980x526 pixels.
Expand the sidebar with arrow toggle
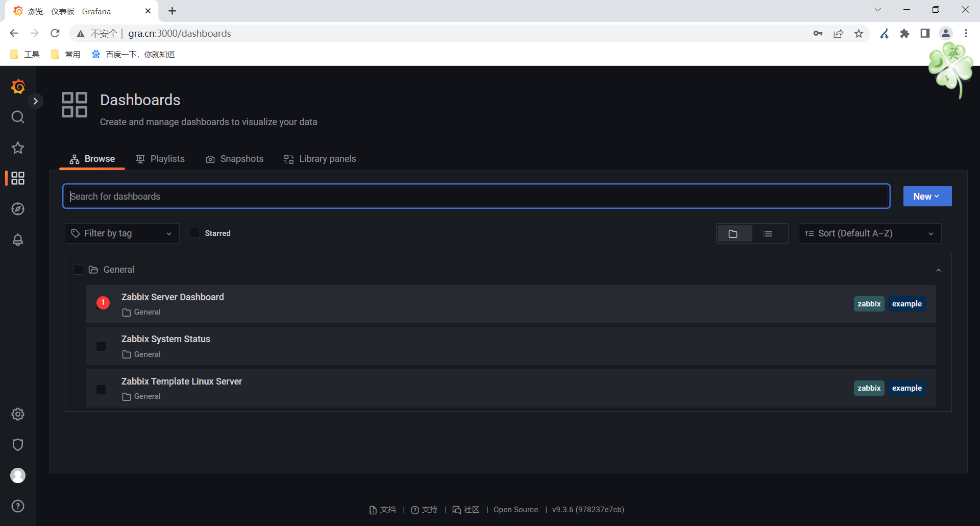[x=35, y=101]
